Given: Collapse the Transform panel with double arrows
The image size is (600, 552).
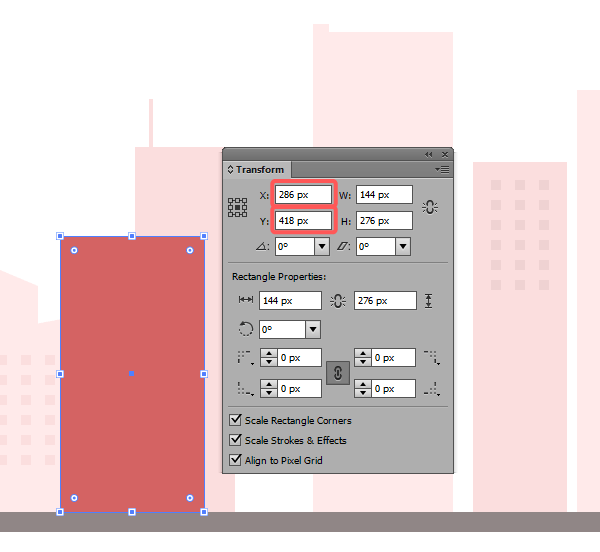Looking at the screenshot, I should pyautogui.click(x=429, y=155).
